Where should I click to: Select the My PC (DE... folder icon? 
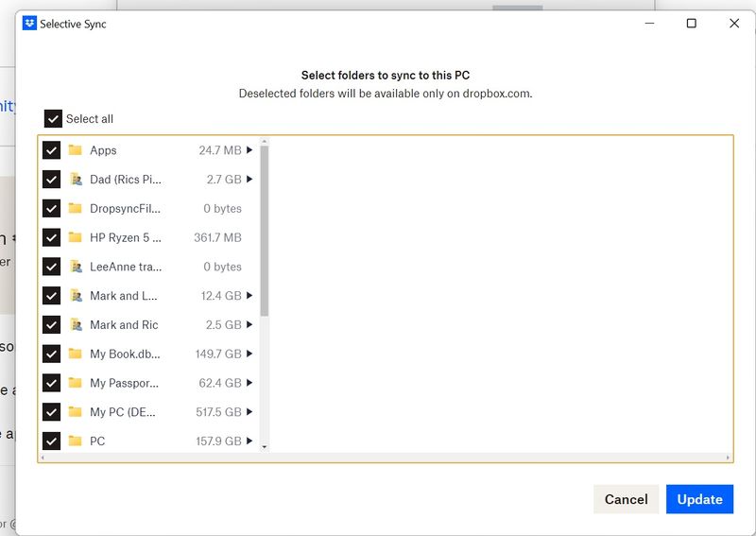[75, 411]
